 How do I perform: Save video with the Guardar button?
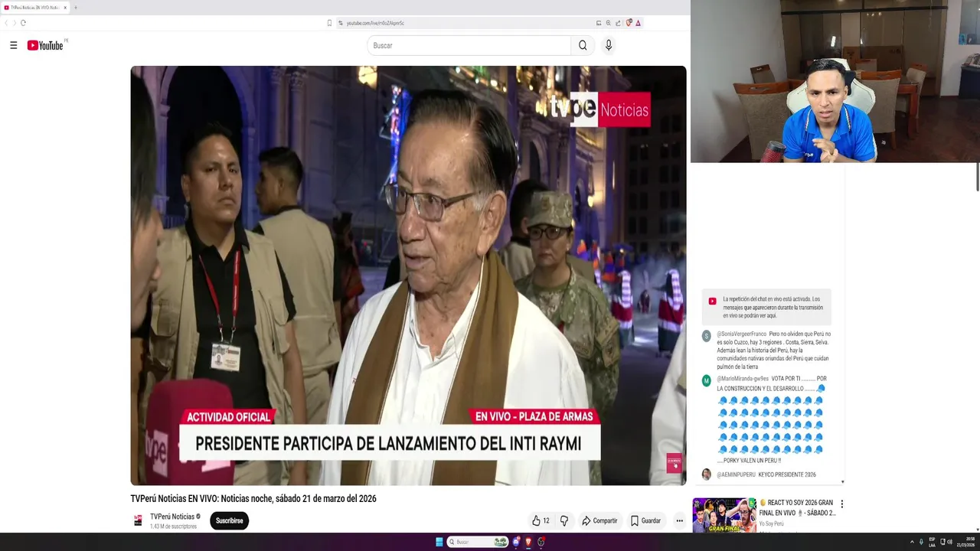(645, 520)
